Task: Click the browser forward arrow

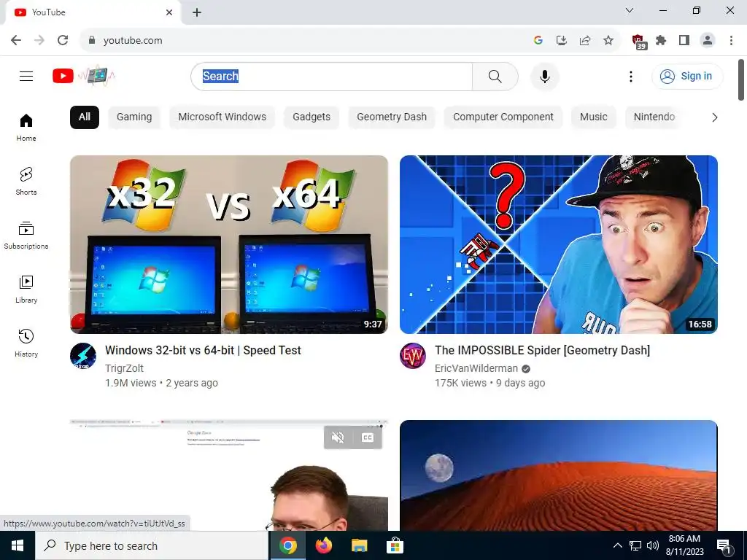Action: (39, 40)
